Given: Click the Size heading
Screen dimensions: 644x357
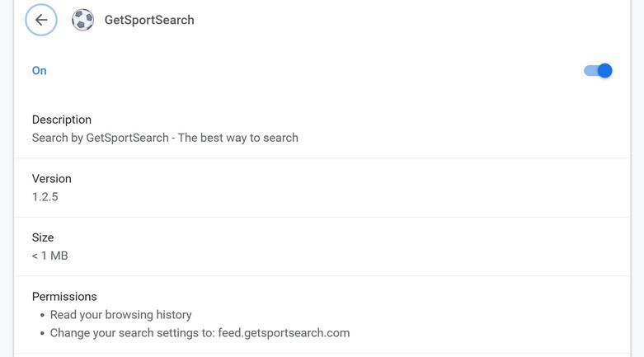Looking at the screenshot, I should tap(43, 237).
